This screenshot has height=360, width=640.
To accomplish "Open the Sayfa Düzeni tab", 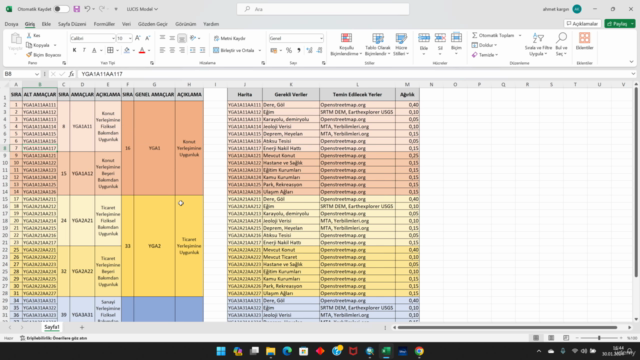I will pyautogui.click(x=72, y=24).
